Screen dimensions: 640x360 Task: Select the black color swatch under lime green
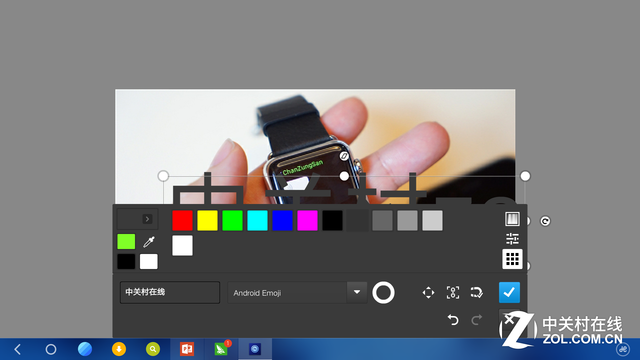click(126, 262)
